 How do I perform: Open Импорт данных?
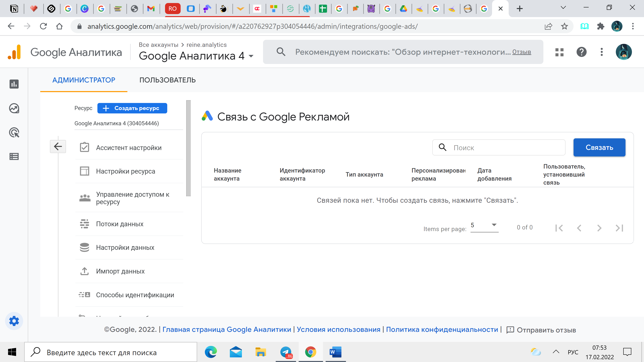tap(129, 271)
